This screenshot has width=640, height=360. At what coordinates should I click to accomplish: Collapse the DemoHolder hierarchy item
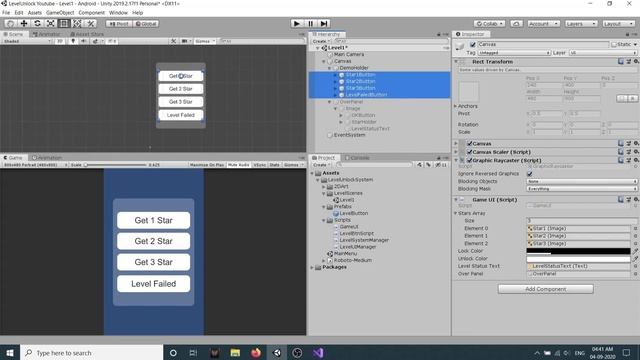(x=329, y=68)
